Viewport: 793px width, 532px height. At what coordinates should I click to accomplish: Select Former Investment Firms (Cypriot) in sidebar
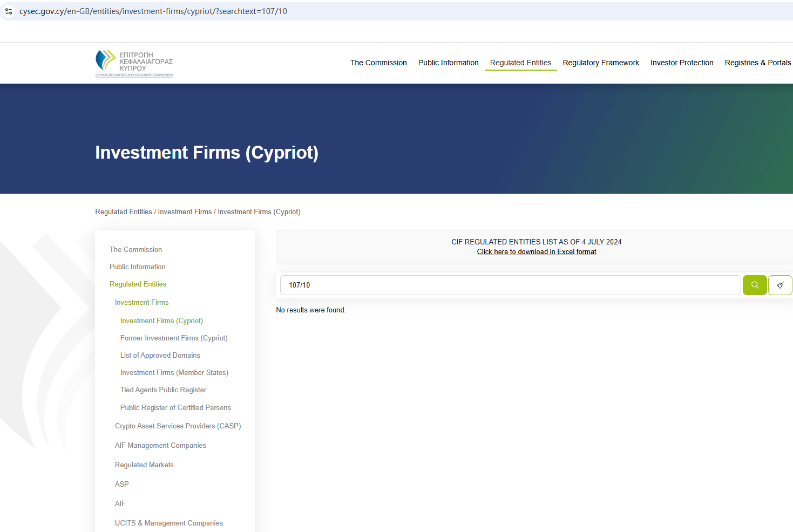click(x=173, y=338)
